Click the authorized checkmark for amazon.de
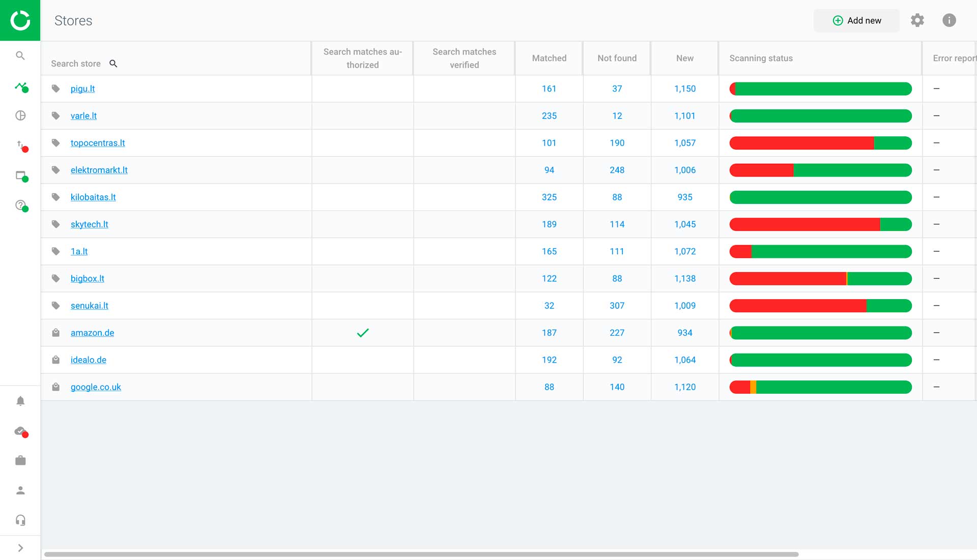977x560 pixels. tap(362, 333)
